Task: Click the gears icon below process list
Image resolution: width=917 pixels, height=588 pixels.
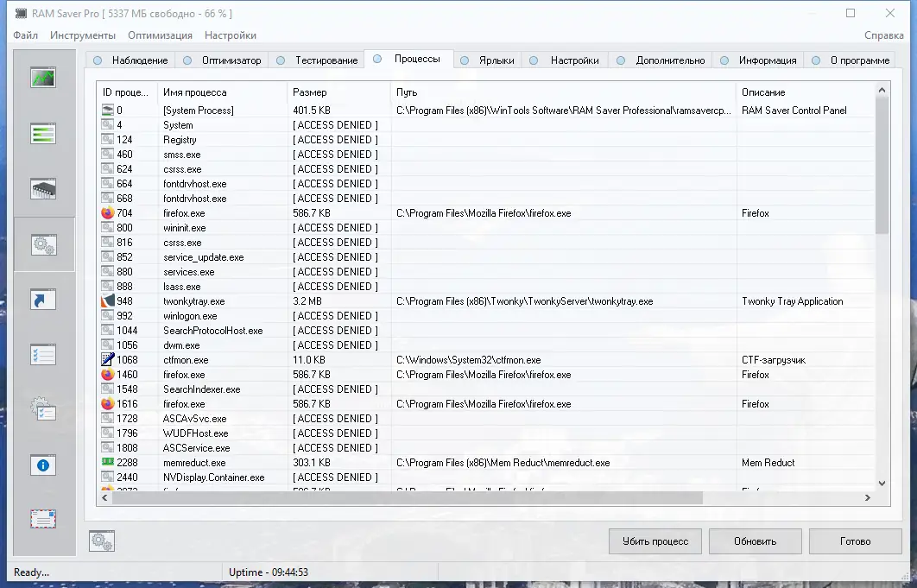Action: 102,541
